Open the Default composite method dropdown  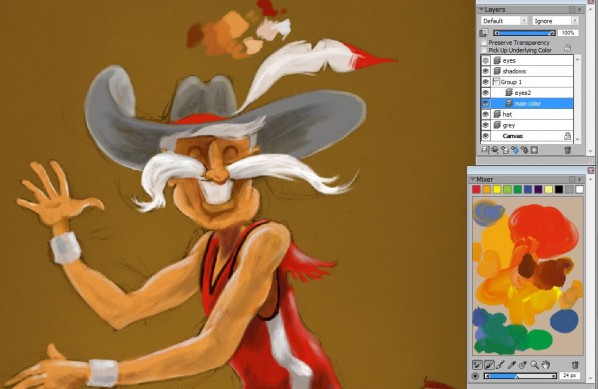point(504,21)
